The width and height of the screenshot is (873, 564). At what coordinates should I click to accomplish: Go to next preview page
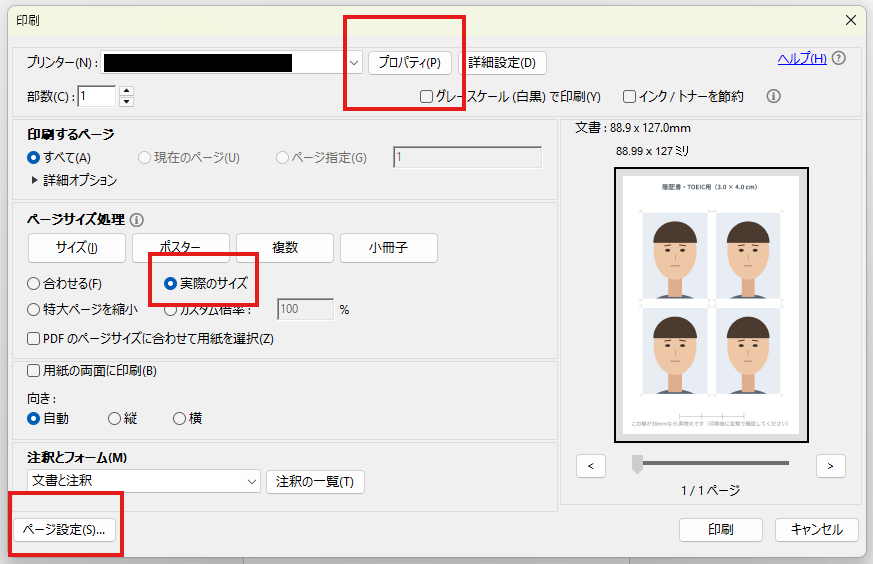coord(831,466)
